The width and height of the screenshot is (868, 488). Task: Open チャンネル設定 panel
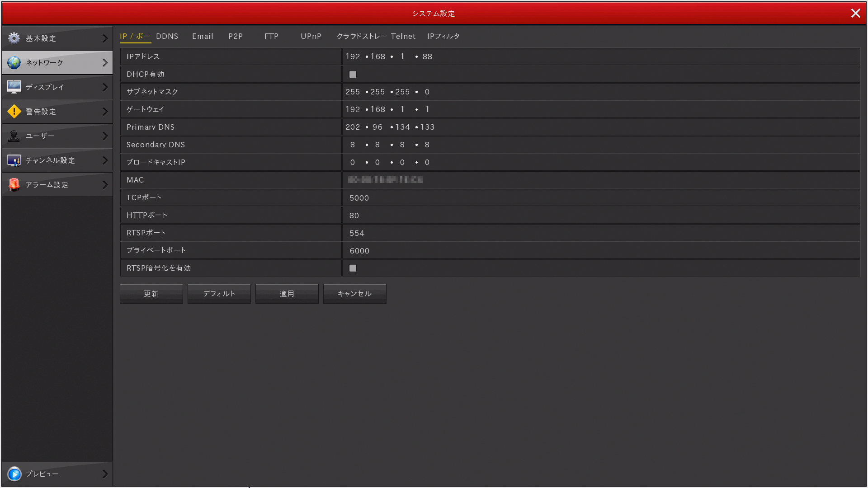pos(57,160)
